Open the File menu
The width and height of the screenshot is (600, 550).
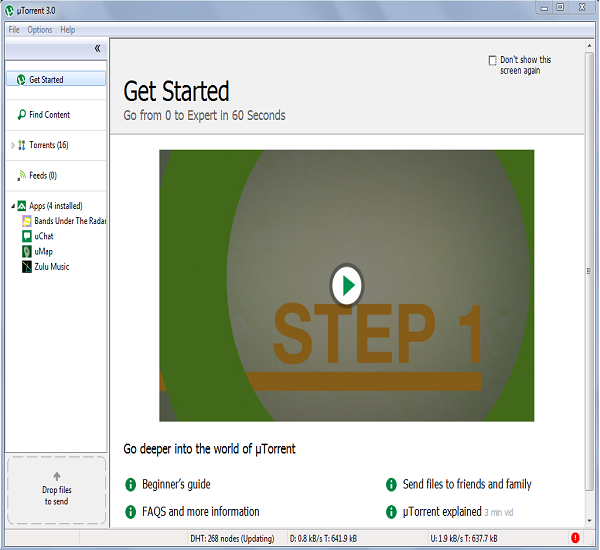[x=14, y=30]
